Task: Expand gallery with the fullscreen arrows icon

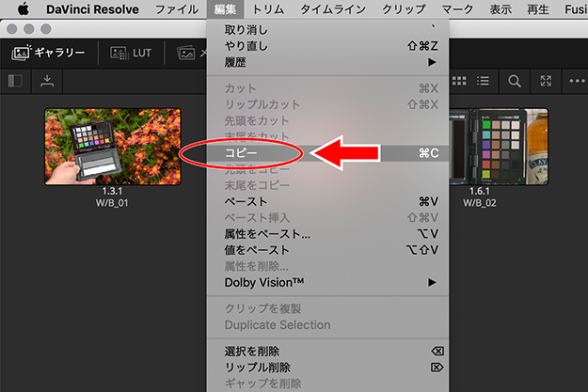Action: [x=545, y=81]
